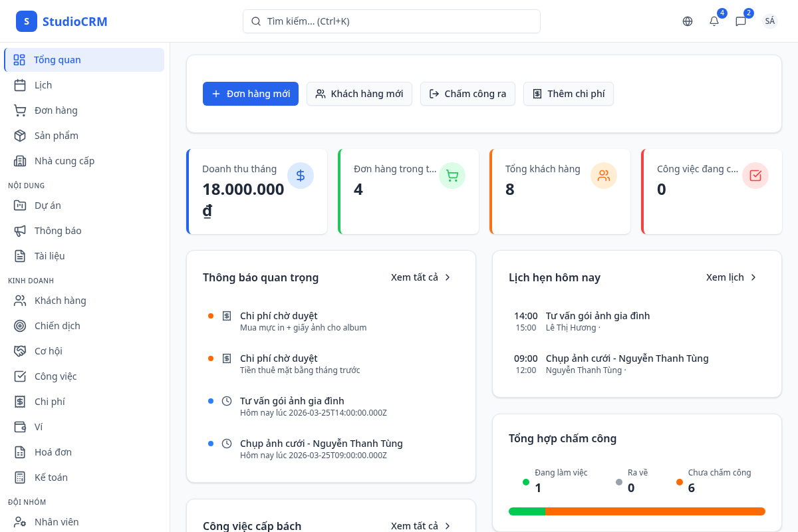Expand Xem lịch in today's appointments
Viewport: 798px width, 532px height.
(x=731, y=277)
